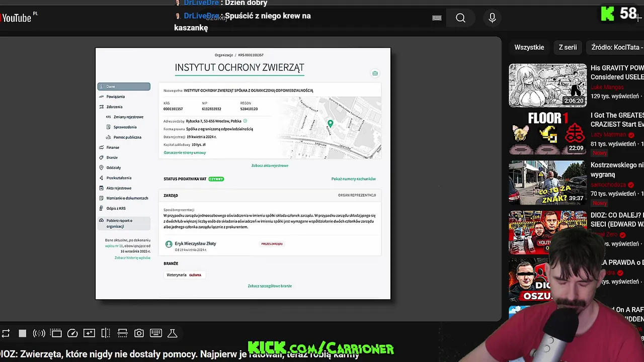Click Eryk Mieczysław Złoty board member
This screenshot has width=644, height=362.
click(x=195, y=243)
